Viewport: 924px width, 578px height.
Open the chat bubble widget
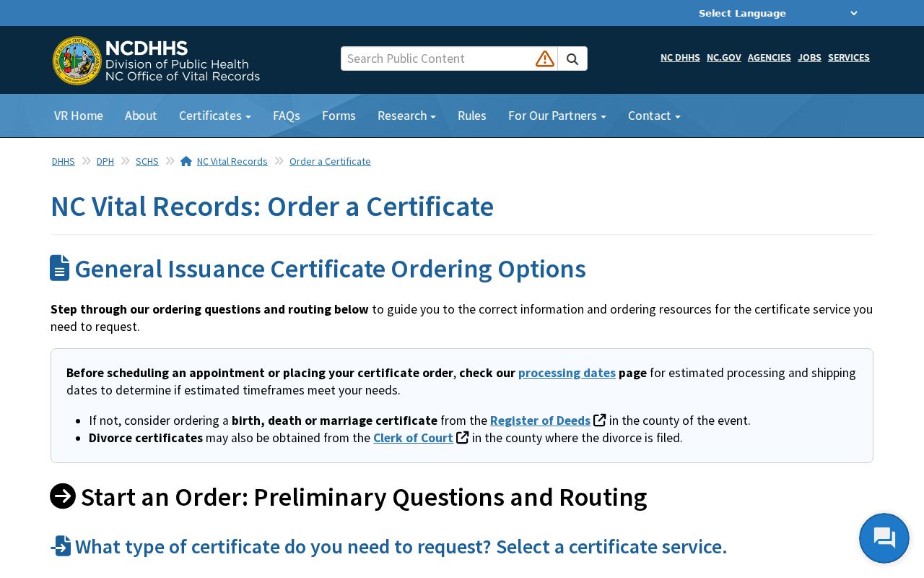point(884,538)
